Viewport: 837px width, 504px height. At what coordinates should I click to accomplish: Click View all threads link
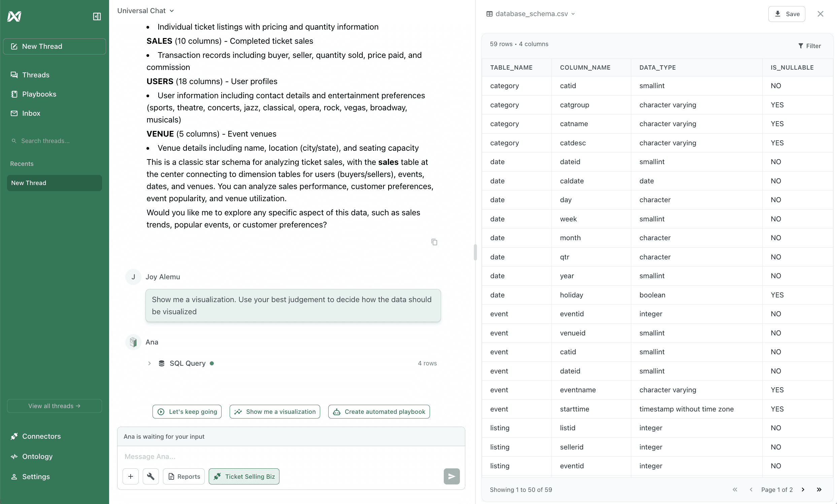pos(54,405)
